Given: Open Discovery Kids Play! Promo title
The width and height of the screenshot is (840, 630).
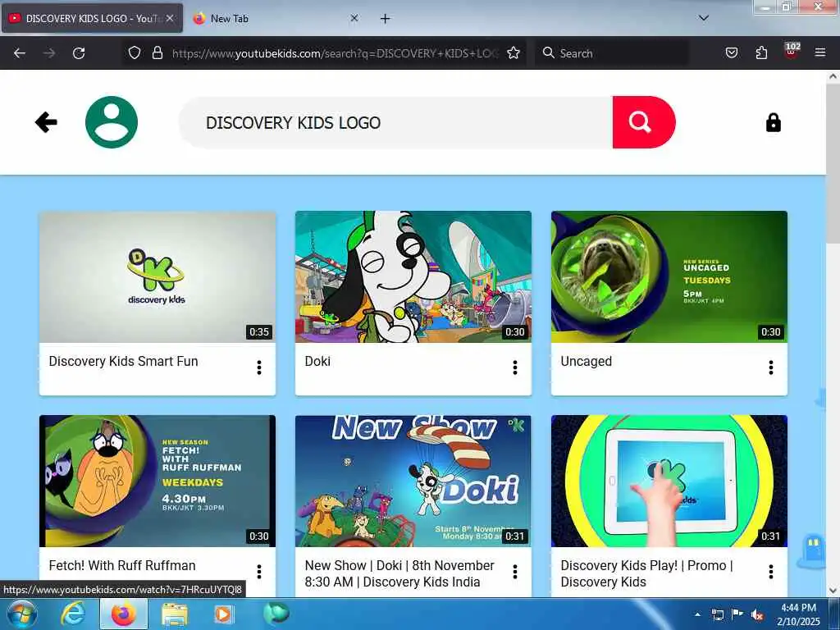Looking at the screenshot, I should point(646,573).
